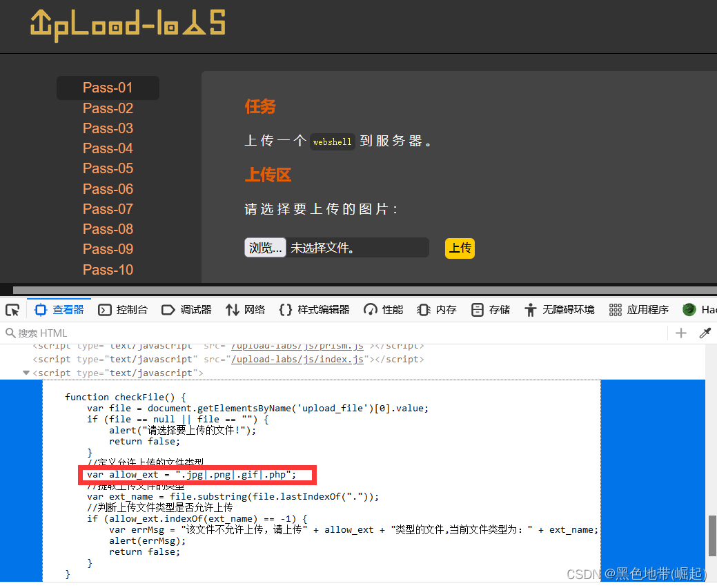Click the 未选择文件 file name field
Image resolution: width=717 pixels, height=588 pixels.
click(357, 248)
